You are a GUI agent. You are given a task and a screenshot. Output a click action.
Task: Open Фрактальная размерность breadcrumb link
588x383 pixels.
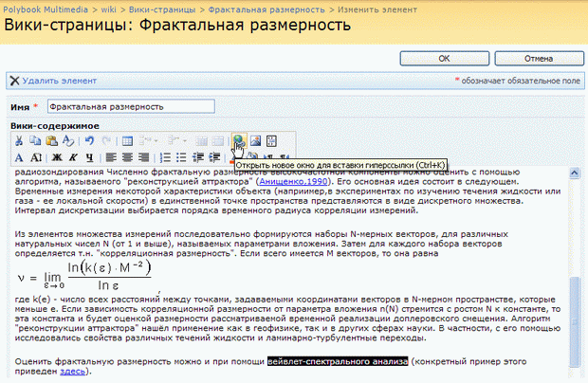pos(266,9)
